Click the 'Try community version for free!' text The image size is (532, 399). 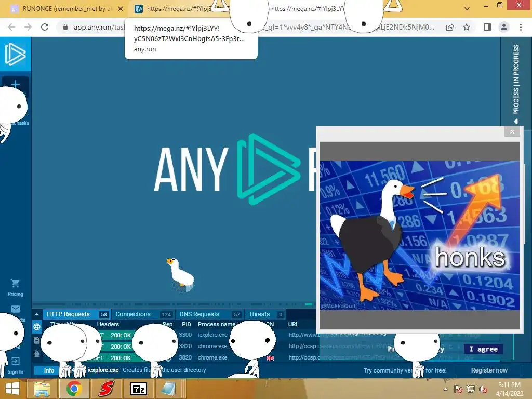click(x=405, y=370)
